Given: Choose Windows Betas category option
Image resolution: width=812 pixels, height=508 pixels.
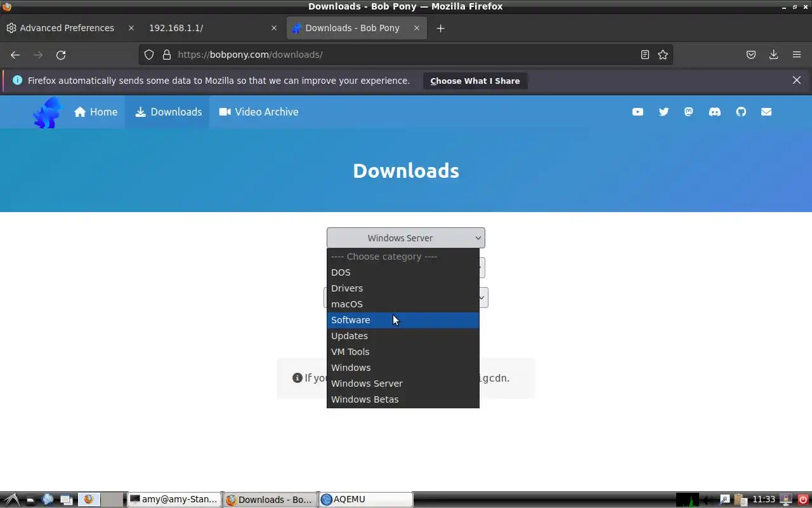Looking at the screenshot, I should point(403,399).
